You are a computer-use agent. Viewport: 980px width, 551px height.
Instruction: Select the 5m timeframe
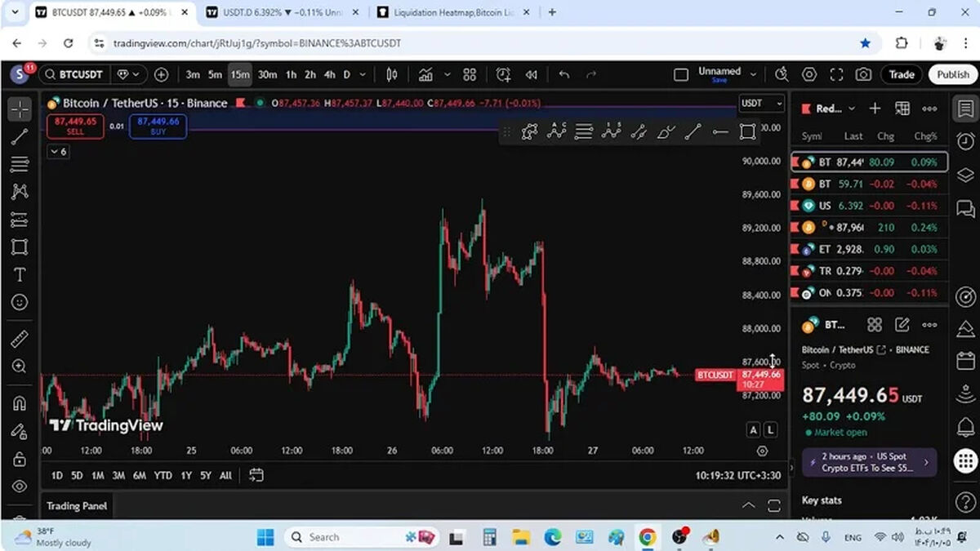pyautogui.click(x=215, y=74)
